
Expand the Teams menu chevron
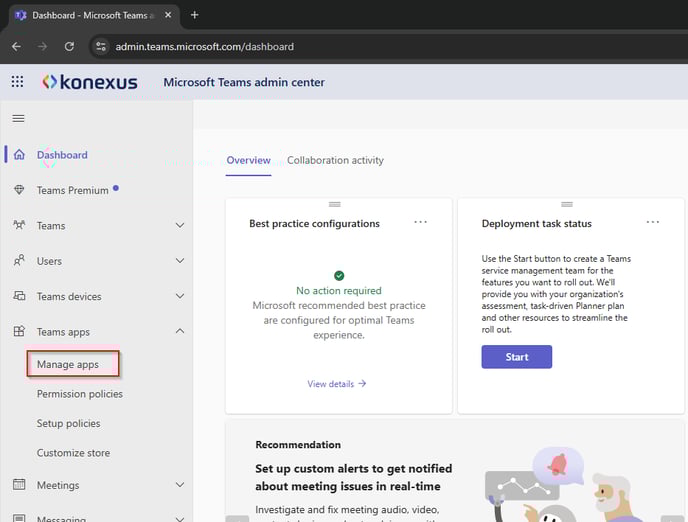click(180, 225)
